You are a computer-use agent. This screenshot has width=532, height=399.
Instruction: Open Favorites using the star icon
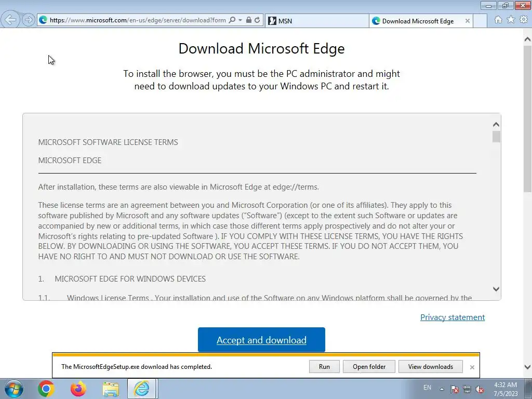click(511, 20)
